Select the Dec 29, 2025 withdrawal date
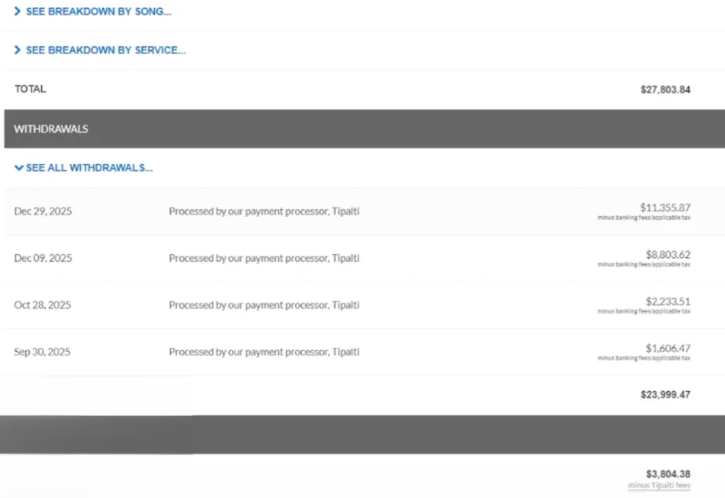 coord(43,211)
